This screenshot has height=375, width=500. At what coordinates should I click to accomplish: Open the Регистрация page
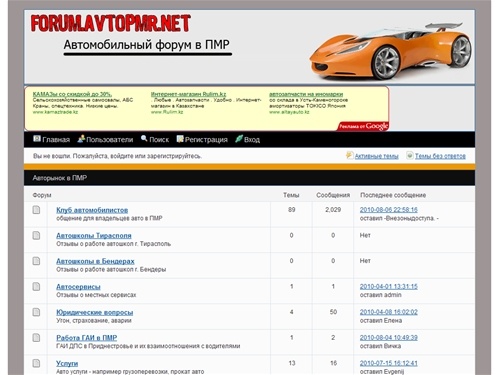pos(206,140)
